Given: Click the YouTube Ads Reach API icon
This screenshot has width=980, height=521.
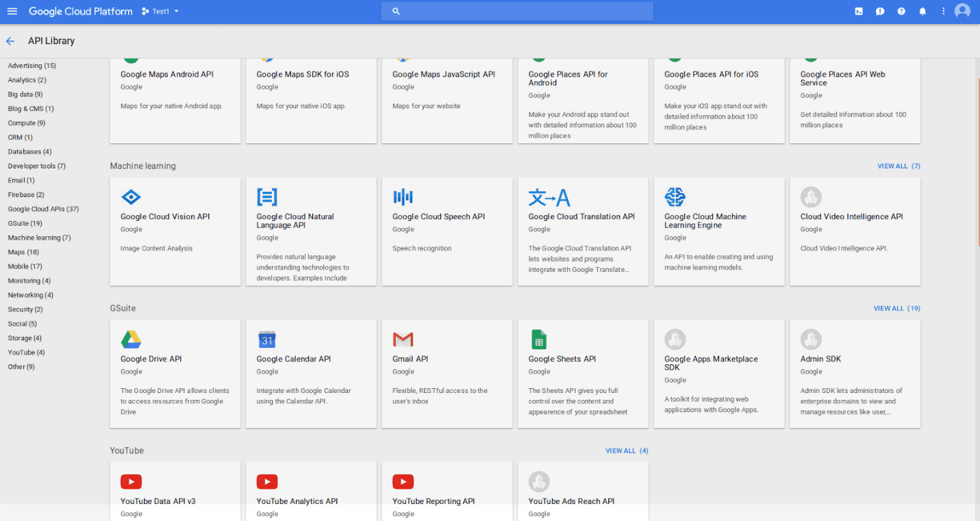Looking at the screenshot, I should click(x=539, y=482).
